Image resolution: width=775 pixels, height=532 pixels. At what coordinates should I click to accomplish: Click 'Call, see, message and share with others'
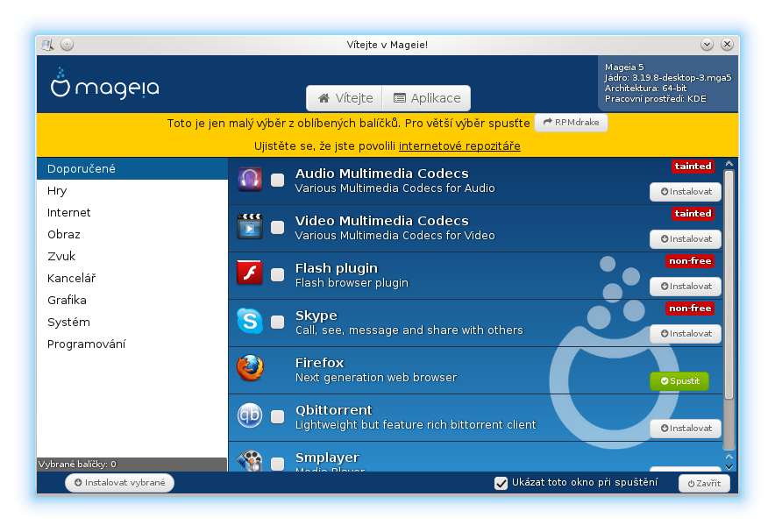coord(409,330)
